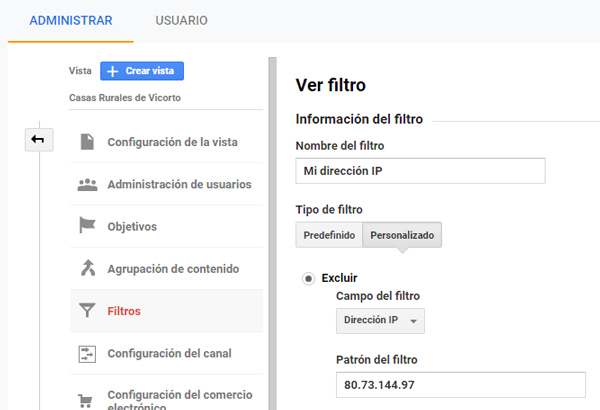This screenshot has width=600, height=410.
Task: Click the Nombre del filtro text field
Action: [x=421, y=170]
